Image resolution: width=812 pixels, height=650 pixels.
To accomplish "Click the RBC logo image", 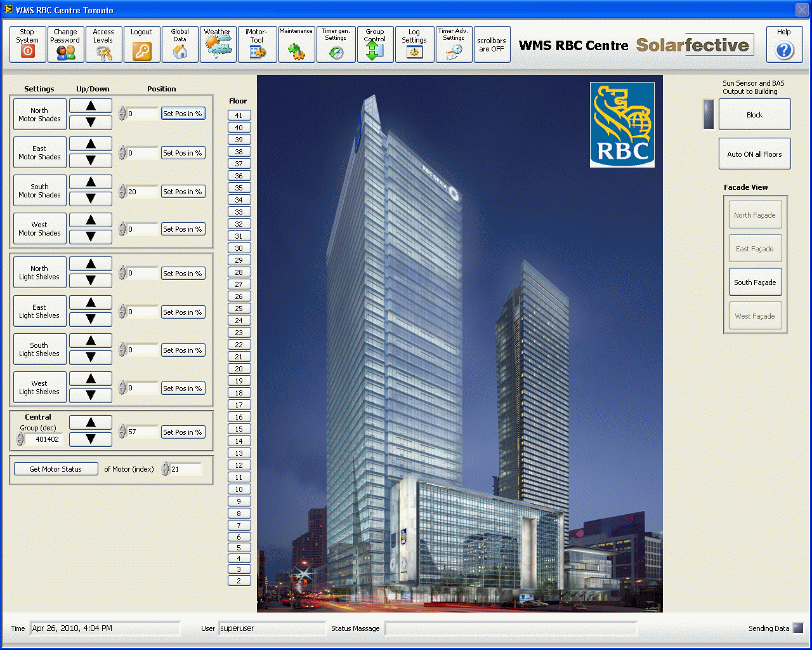I will (x=622, y=124).
